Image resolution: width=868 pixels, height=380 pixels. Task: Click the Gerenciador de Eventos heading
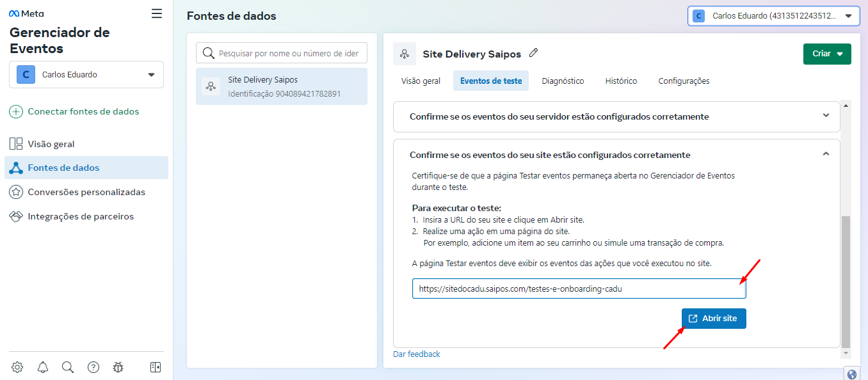(x=60, y=40)
